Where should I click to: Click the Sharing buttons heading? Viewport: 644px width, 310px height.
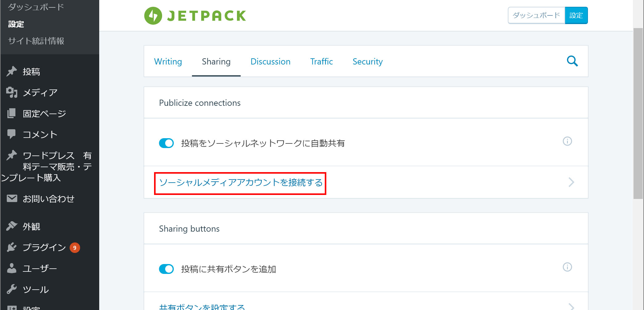(x=189, y=229)
